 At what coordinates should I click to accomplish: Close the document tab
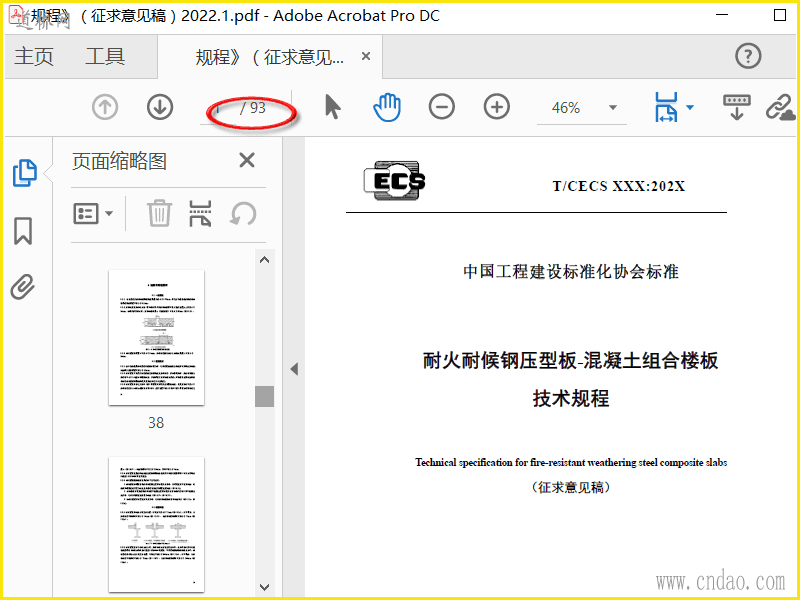(366, 56)
